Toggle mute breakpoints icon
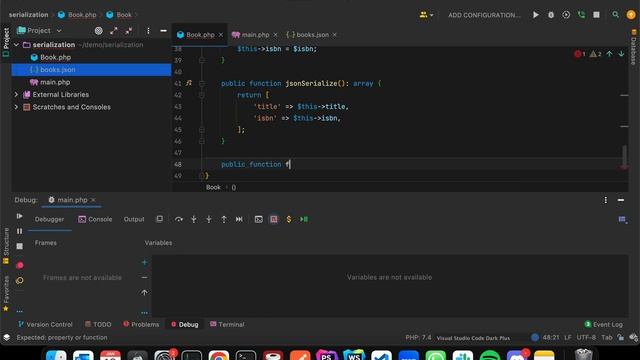Image resolution: width=640 pixels, height=360 pixels. click(19, 280)
